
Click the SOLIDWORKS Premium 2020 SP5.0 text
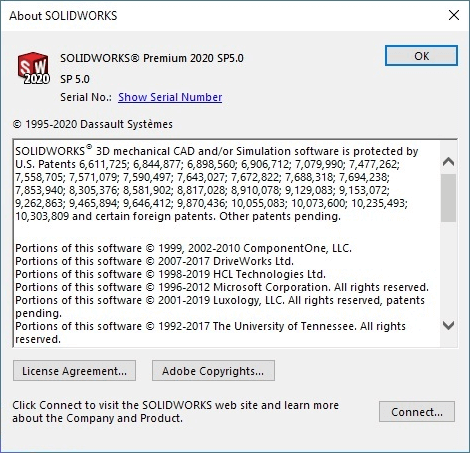point(152,58)
